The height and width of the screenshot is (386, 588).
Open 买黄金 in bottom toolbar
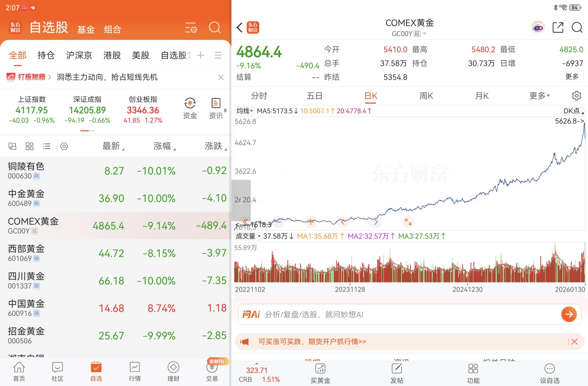pos(320,373)
